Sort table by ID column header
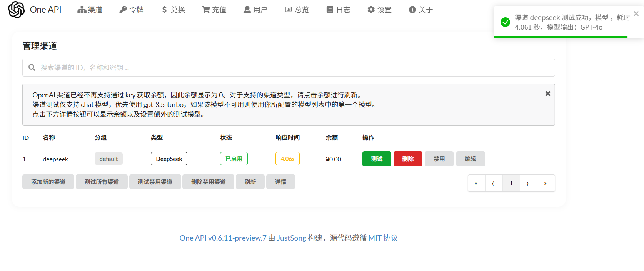644x271 pixels. (26, 137)
